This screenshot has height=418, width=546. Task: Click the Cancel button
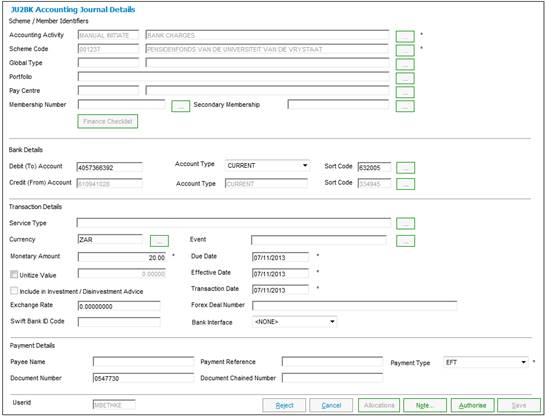[x=331, y=405]
